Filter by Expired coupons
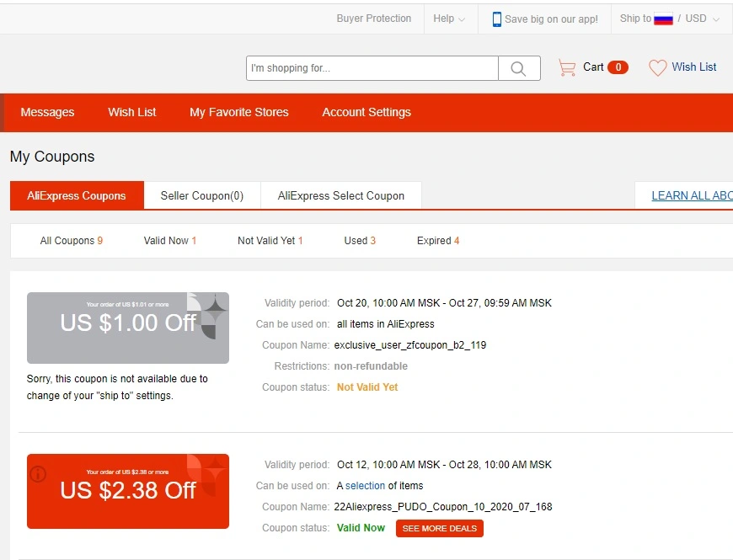This screenshot has width=733, height=560. [x=438, y=241]
